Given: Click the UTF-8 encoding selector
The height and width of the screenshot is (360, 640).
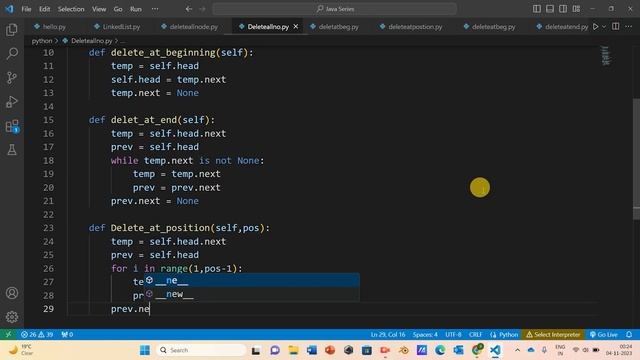Looking at the screenshot, I should point(453,334).
